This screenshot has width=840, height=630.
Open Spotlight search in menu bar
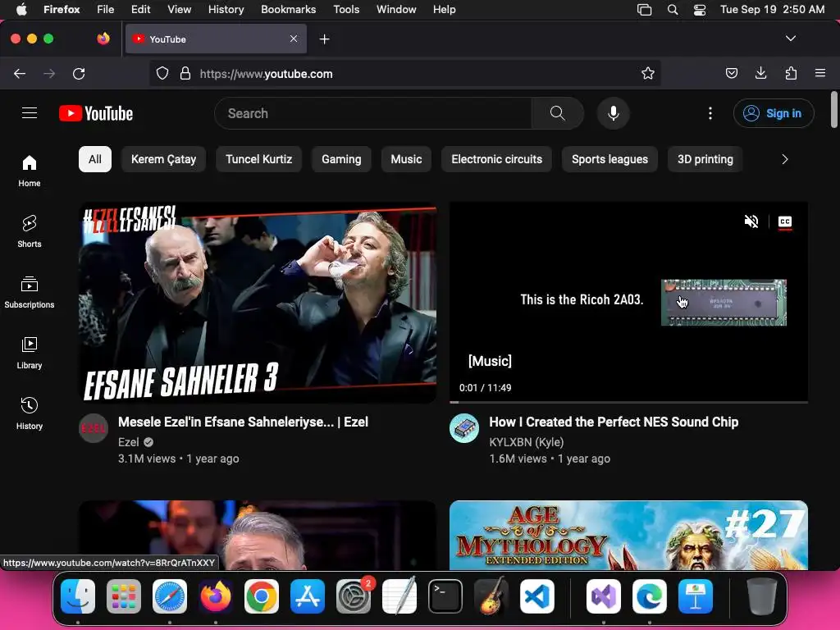tap(673, 10)
